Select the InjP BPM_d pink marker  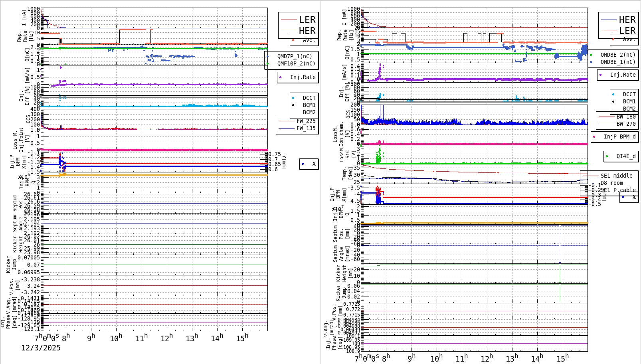[x=594, y=136]
